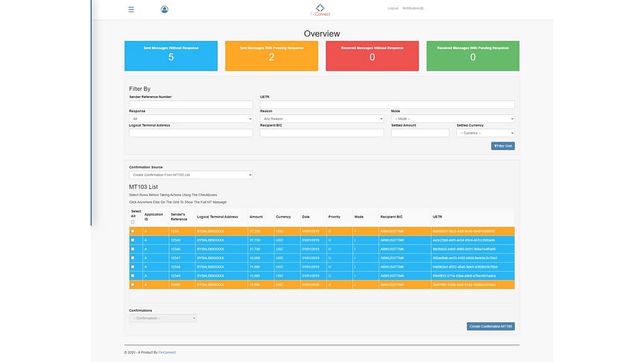
Task: Check the row with reference 12350
Action: (132, 285)
